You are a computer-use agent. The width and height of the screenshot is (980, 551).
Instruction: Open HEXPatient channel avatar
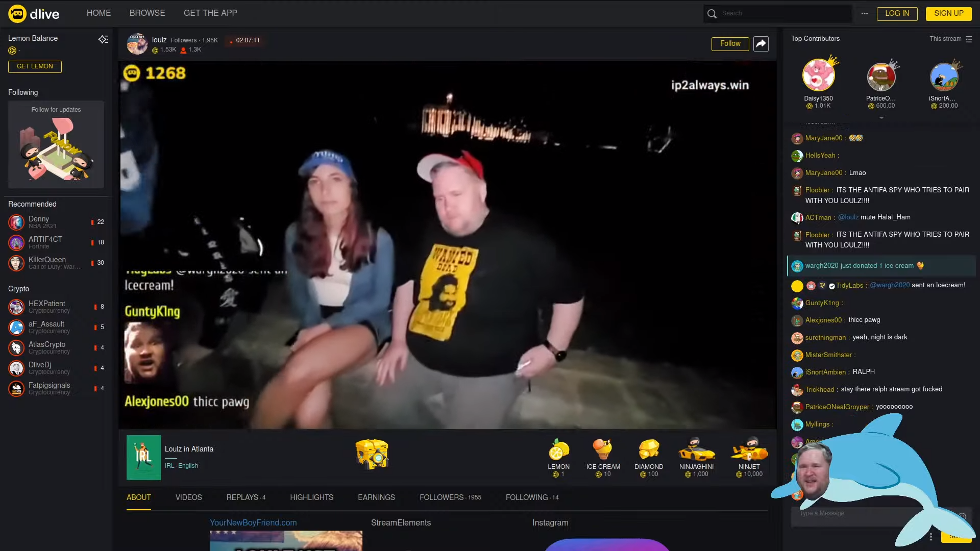tap(16, 307)
